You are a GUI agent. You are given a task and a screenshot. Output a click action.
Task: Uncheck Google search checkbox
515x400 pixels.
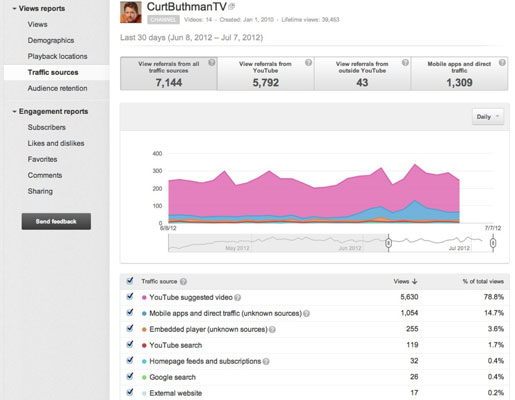pos(130,376)
